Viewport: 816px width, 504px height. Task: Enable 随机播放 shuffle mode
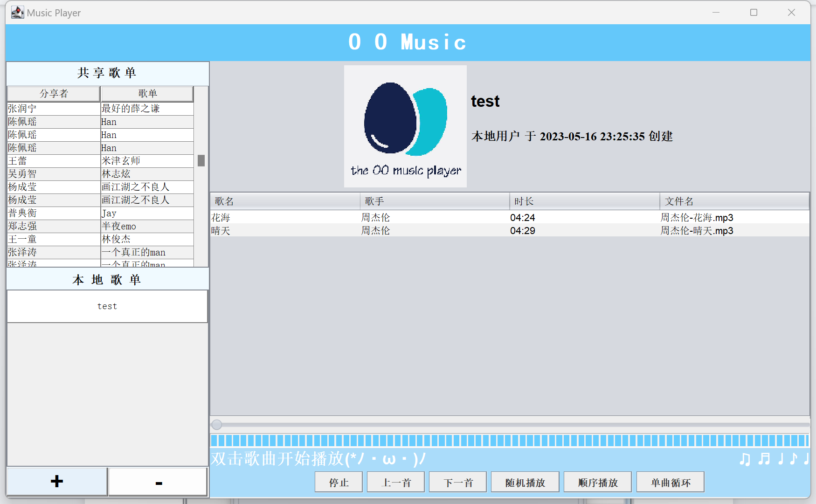(525, 483)
